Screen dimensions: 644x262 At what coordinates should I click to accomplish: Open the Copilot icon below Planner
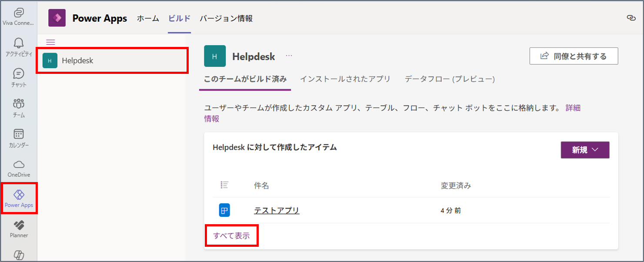pos(19,255)
